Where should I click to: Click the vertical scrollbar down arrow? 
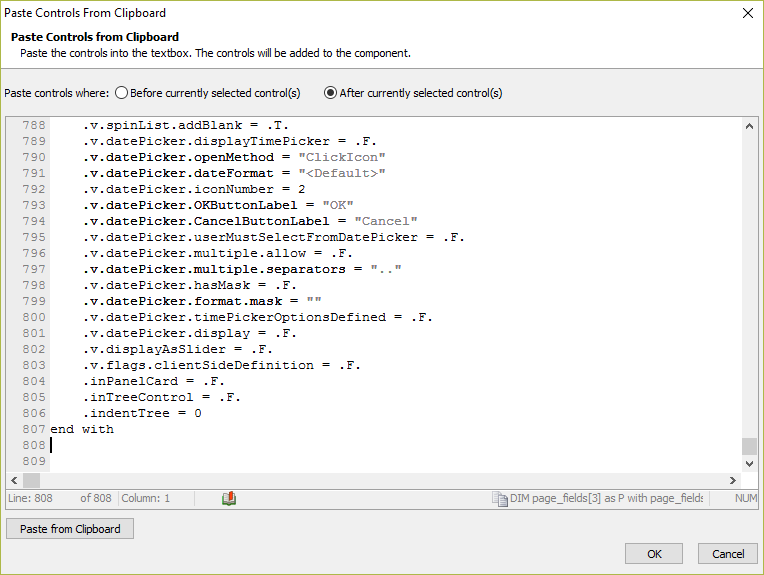click(x=749, y=464)
